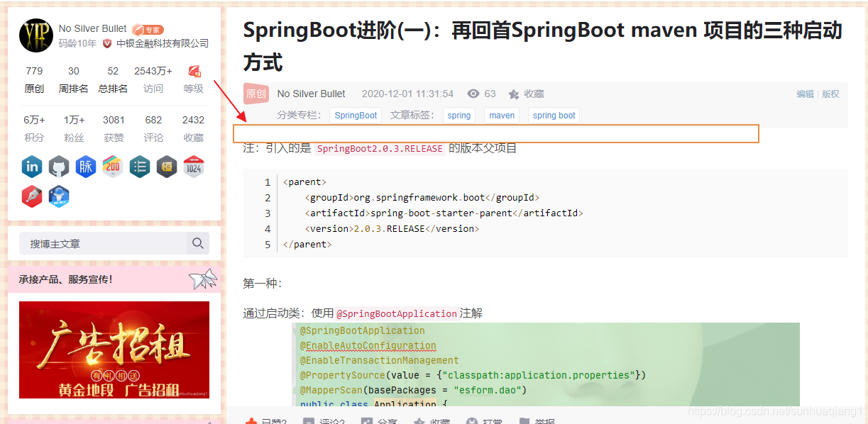This screenshot has width=868, height=424.
Task: Click the SpringBoot进阶 article title
Action: 542,46
